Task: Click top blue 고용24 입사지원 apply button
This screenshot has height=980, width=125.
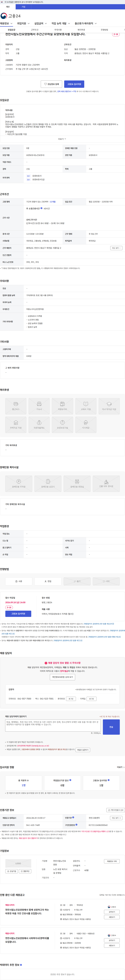Action: 74,84
